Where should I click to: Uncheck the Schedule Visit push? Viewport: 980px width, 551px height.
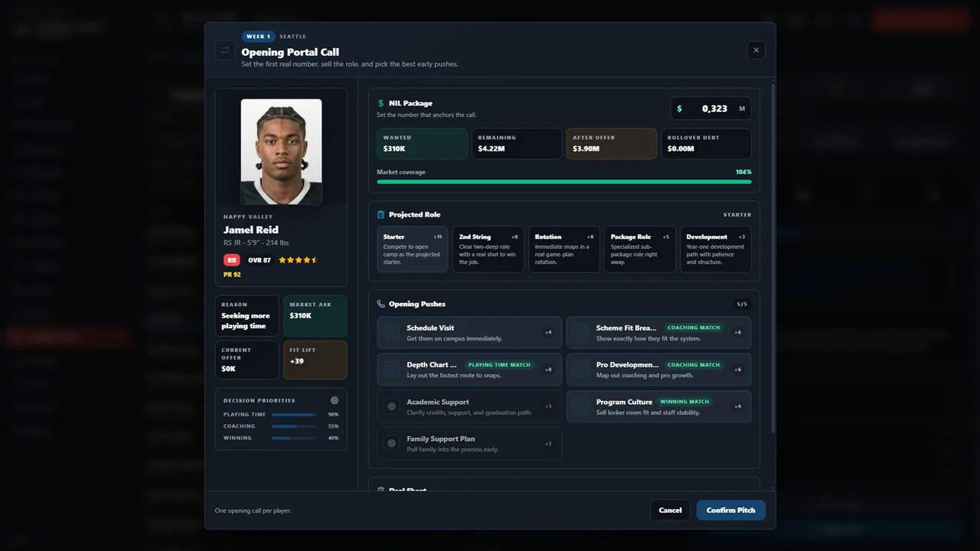[x=392, y=332]
